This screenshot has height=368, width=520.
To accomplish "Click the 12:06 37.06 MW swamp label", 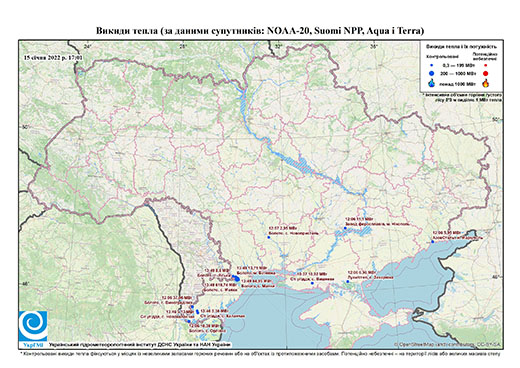I will click(168, 300).
